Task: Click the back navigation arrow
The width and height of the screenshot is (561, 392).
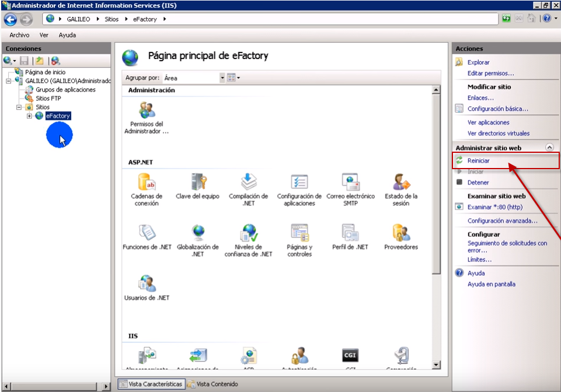Action: pos(11,19)
